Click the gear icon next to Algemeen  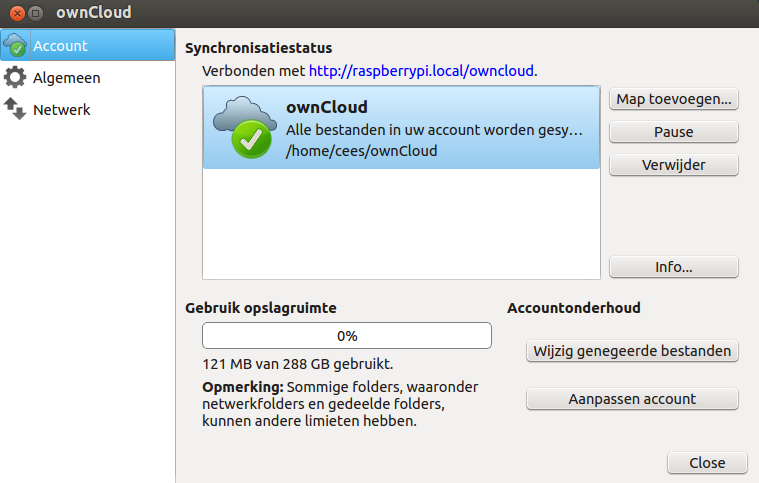tap(15, 78)
